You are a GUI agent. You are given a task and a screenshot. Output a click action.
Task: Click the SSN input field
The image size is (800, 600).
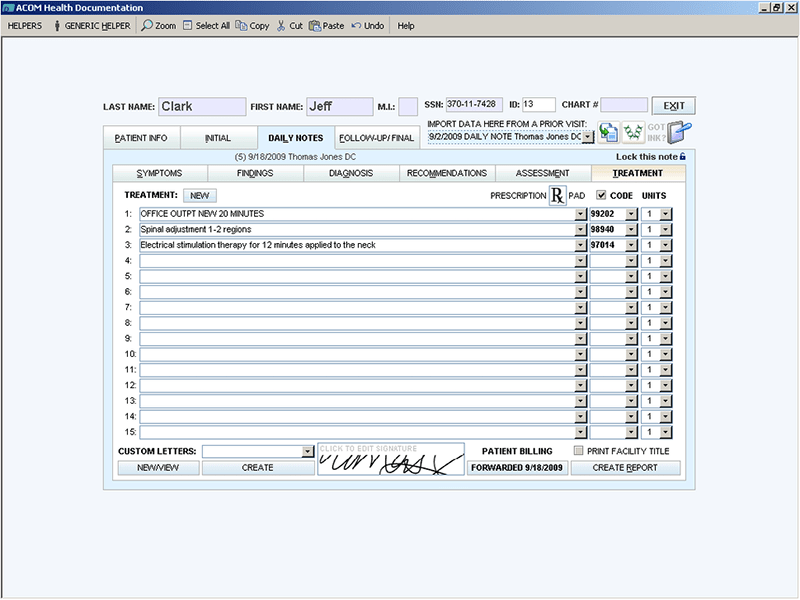(x=474, y=105)
